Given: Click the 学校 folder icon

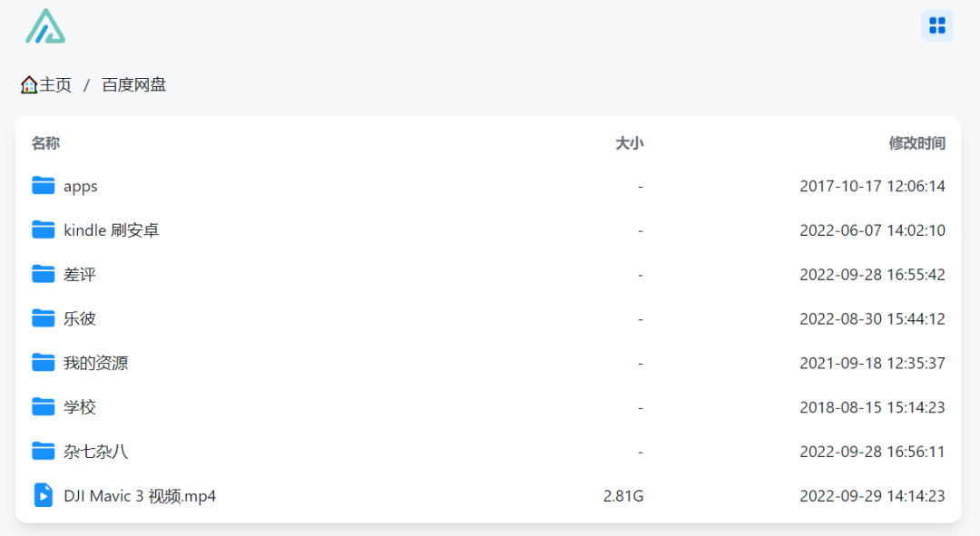Looking at the screenshot, I should (44, 407).
